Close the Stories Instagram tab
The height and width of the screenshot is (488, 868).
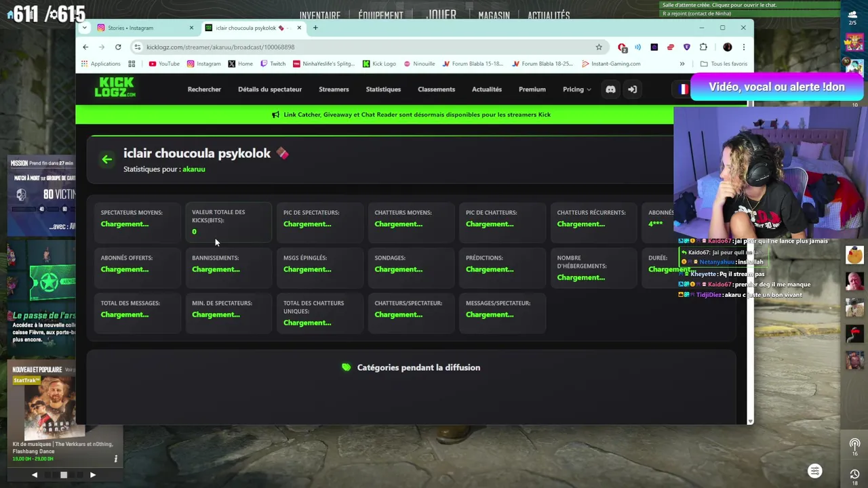[x=191, y=28]
